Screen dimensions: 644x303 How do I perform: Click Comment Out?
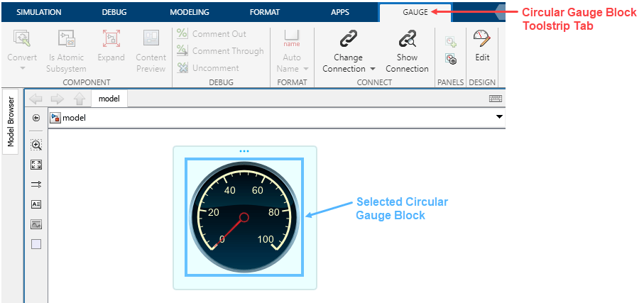[x=212, y=34]
